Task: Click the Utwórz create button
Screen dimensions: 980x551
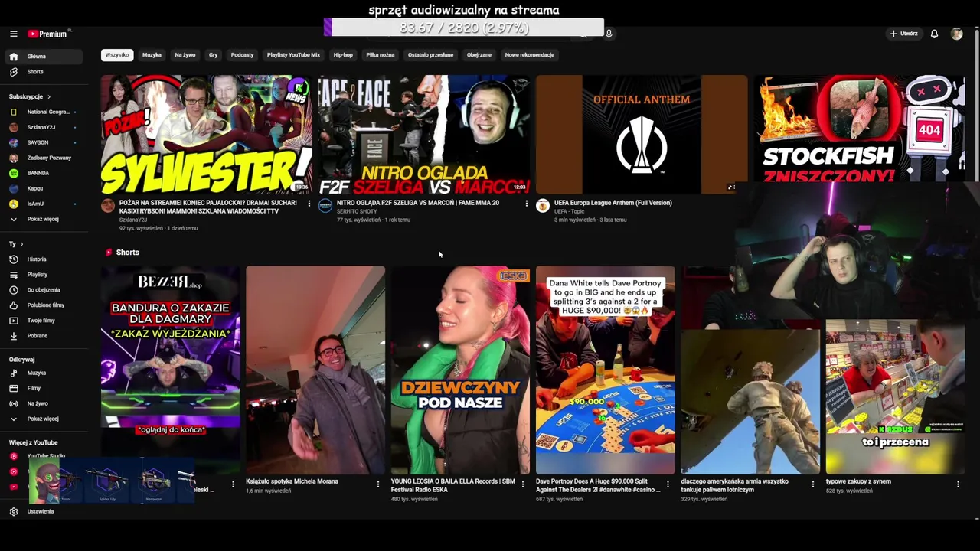Action: pyautogui.click(x=903, y=34)
